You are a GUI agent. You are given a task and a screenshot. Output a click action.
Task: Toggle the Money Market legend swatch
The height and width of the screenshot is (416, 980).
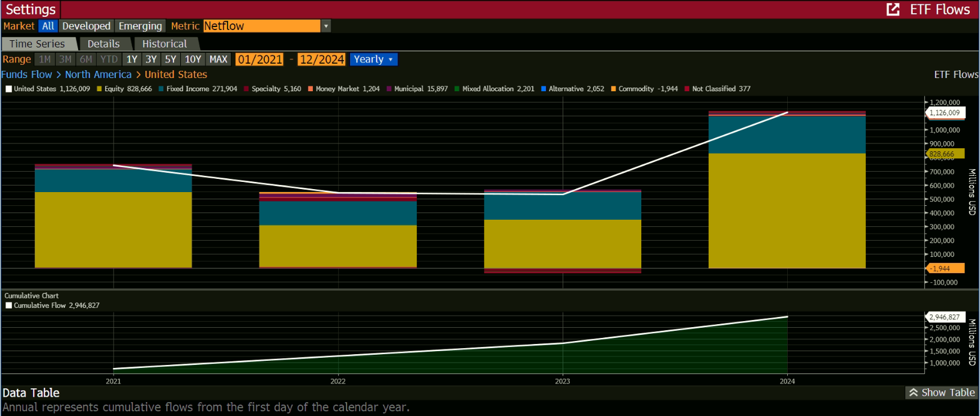pos(310,89)
